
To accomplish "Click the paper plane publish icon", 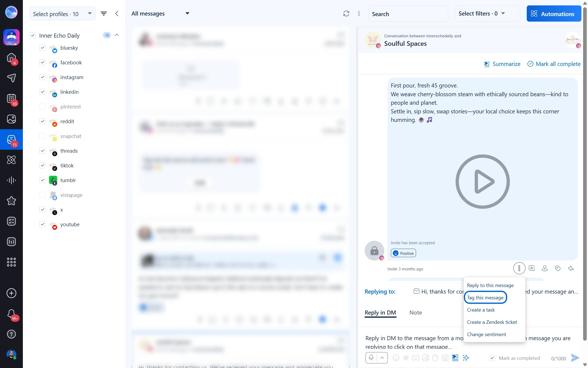I will tap(11, 78).
